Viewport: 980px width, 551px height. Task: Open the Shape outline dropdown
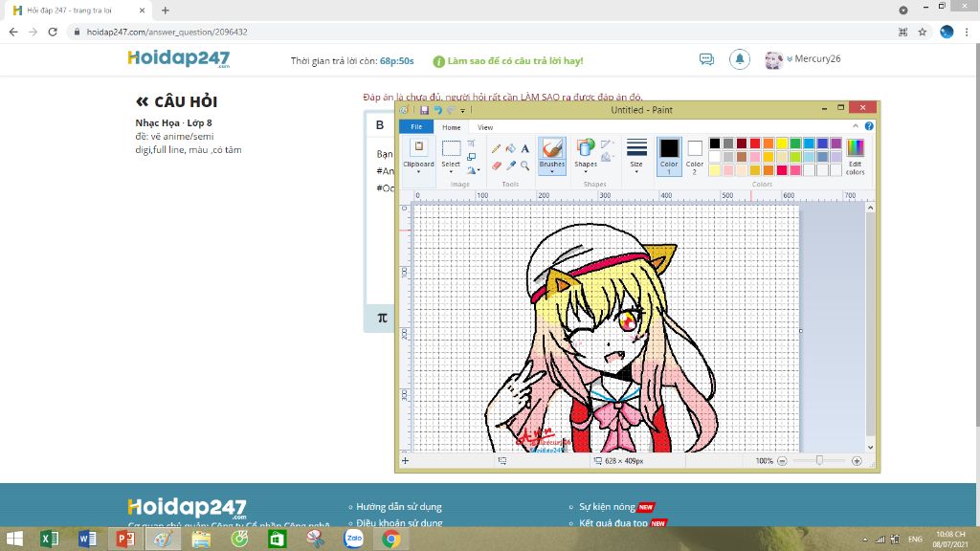[606, 144]
